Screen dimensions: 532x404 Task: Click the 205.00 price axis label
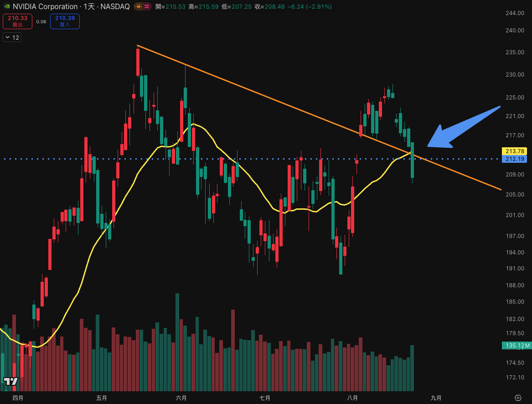pyautogui.click(x=515, y=195)
